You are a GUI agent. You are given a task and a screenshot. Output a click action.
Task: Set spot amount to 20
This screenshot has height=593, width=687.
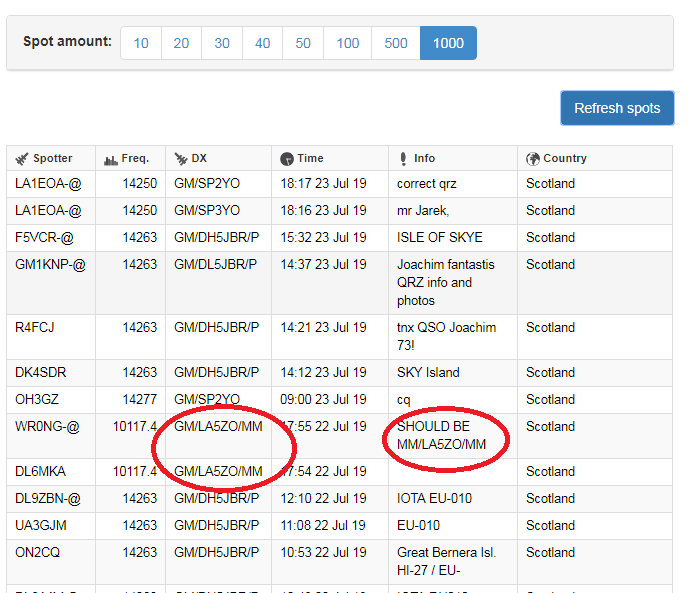click(181, 43)
